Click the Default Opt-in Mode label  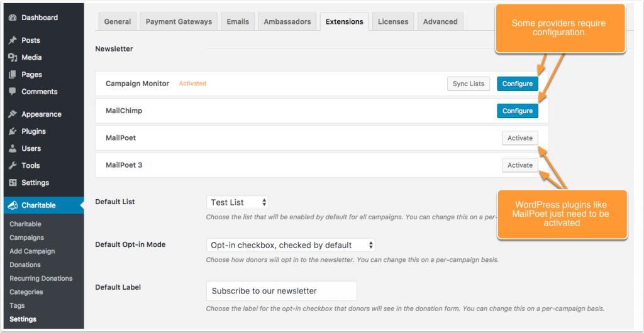click(130, 244)
